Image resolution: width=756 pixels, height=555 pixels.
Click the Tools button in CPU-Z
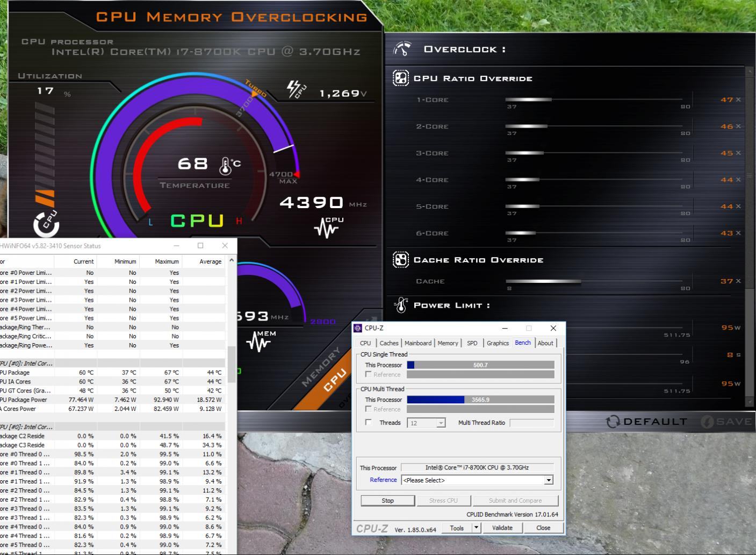(457, 528)
